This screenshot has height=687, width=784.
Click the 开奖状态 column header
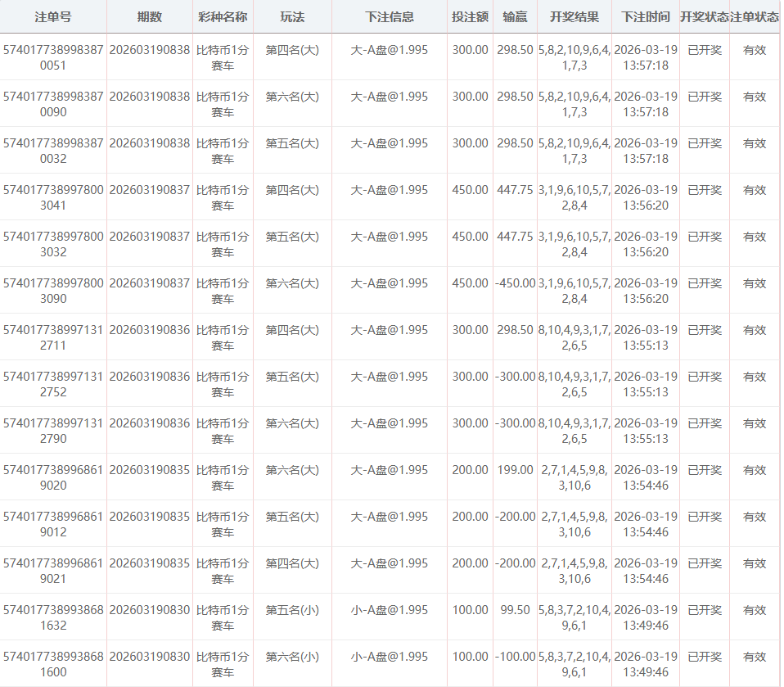coord(704,16)
